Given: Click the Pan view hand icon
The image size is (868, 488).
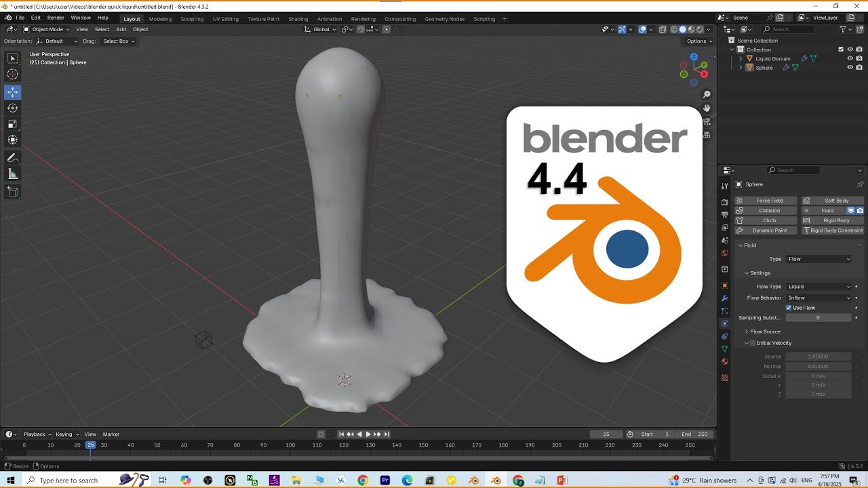Looking at the screenshot, I should (x=707, y=108).
